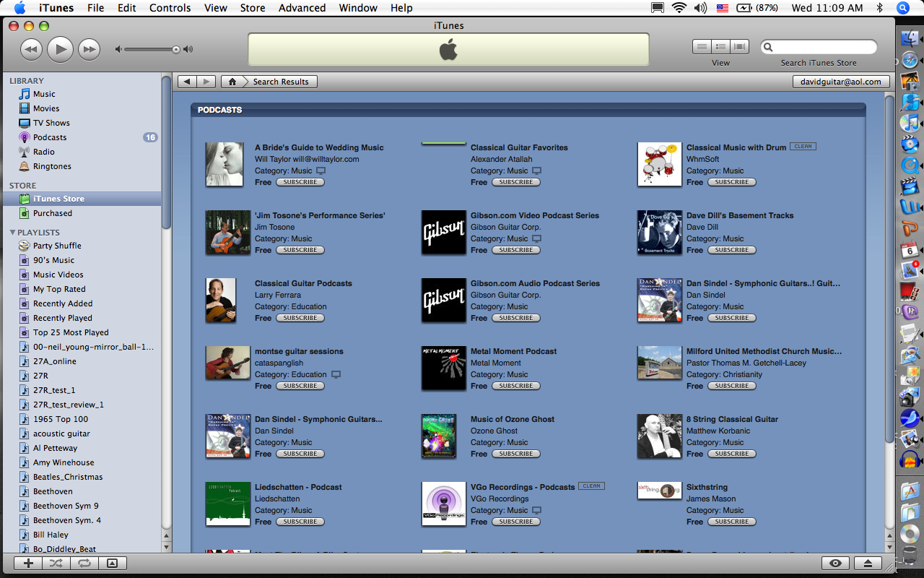Click the Play button
The height and width of the screenshot is (578, 924).
click(61, 49)
